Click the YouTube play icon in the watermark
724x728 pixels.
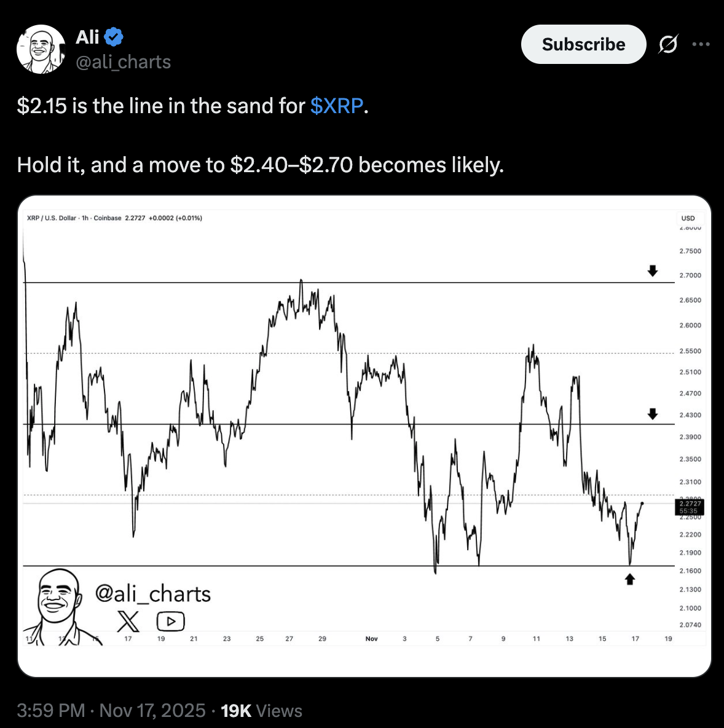click(170, 622)
